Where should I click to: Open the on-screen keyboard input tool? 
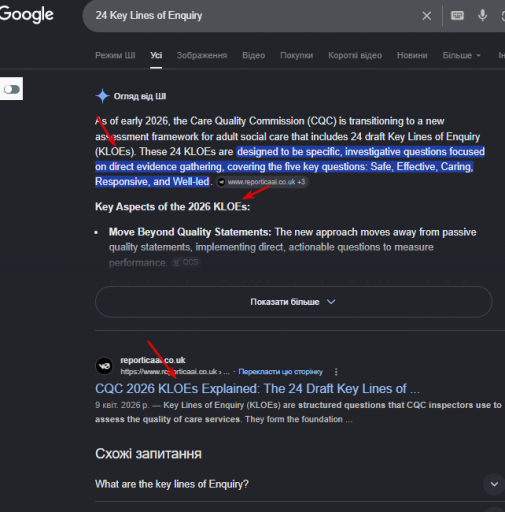click(x=457, y=15)
